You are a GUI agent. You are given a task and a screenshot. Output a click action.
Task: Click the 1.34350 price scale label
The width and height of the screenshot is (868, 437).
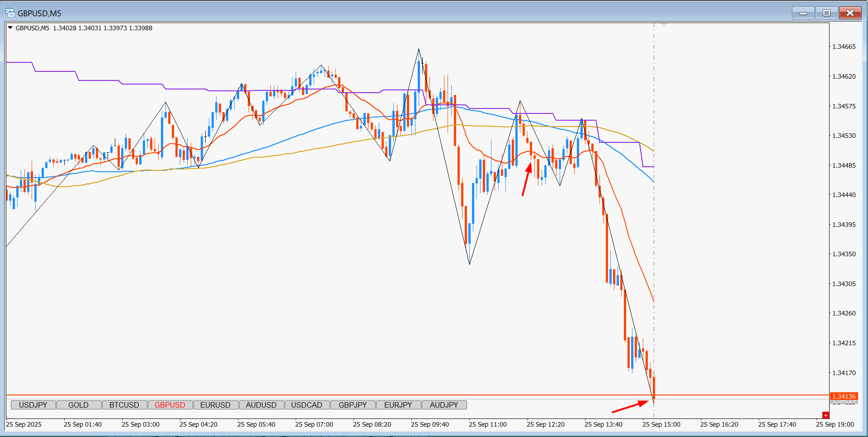[844, 254]
